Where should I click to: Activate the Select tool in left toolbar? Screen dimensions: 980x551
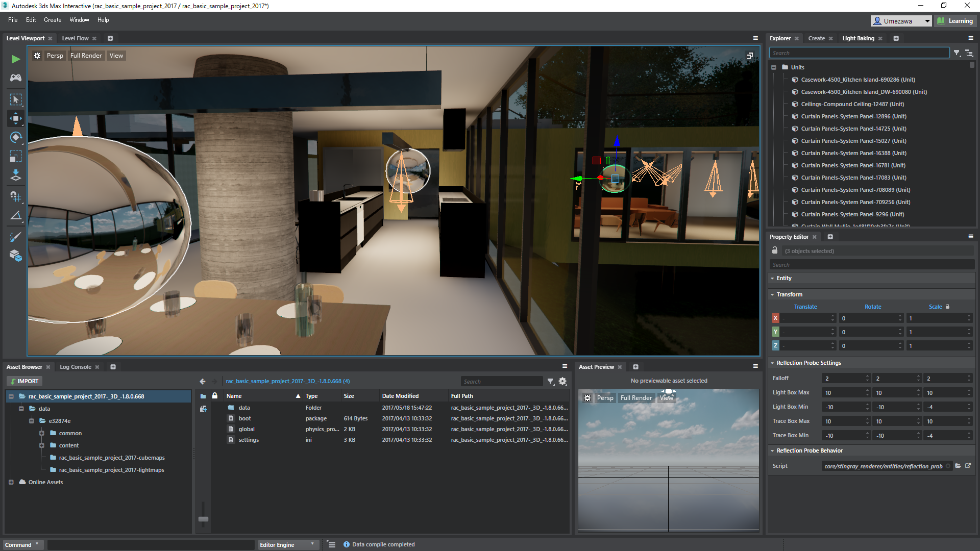point(16,99)
